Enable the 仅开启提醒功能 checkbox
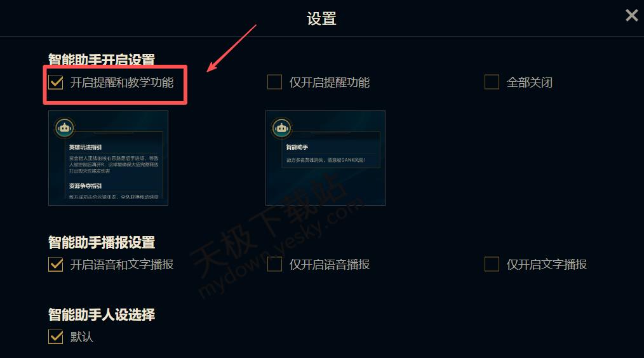This screenshot has width=644, height=358. (x=274, y=82)
